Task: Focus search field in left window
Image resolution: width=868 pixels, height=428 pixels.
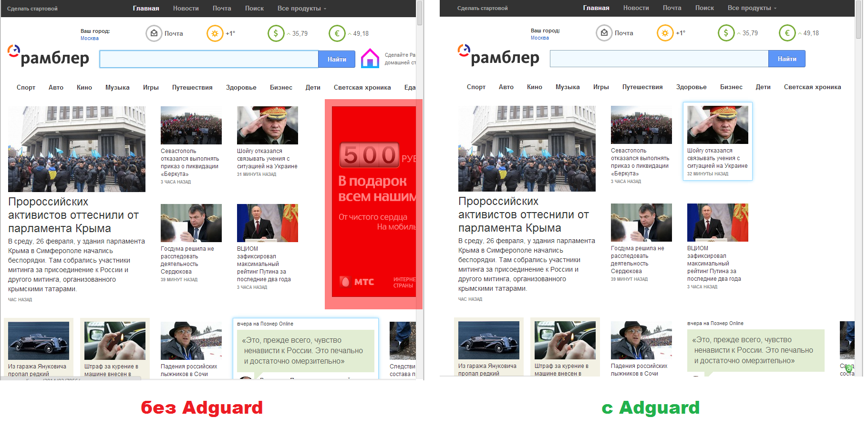Action: tap(209, 59)
